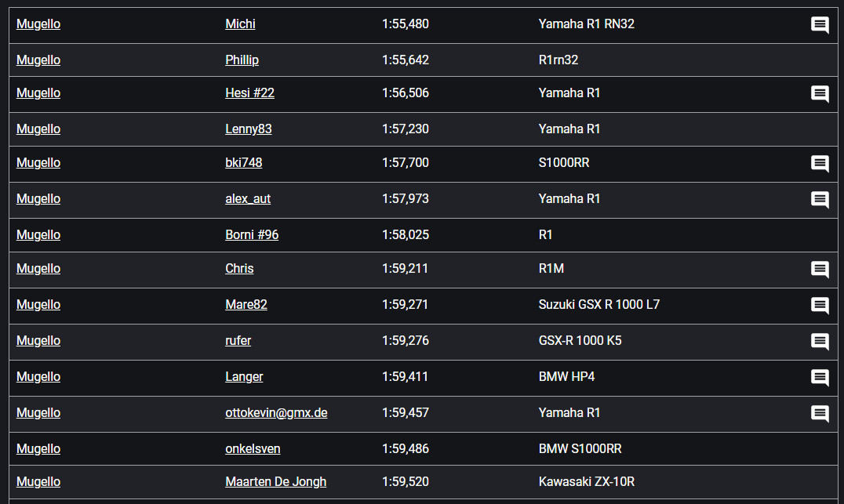
Task: Open comment icon on Hesi #22 row
Action: click(820, 94)
